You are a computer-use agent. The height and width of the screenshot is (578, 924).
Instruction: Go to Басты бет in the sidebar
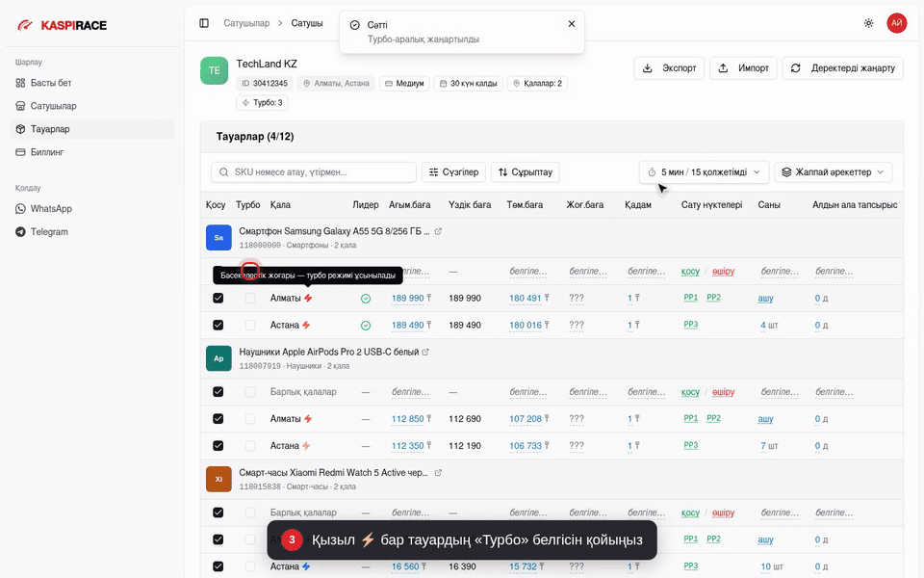[x=92, y=83]
